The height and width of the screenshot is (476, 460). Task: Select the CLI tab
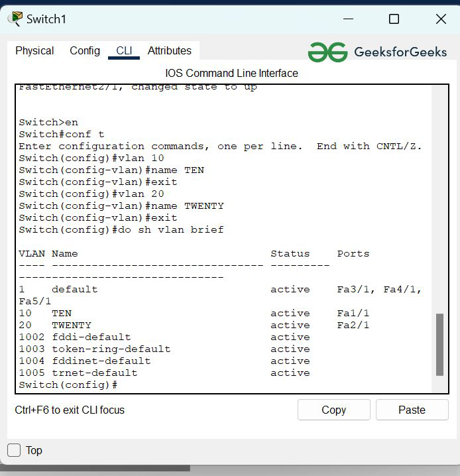[124, 50]
